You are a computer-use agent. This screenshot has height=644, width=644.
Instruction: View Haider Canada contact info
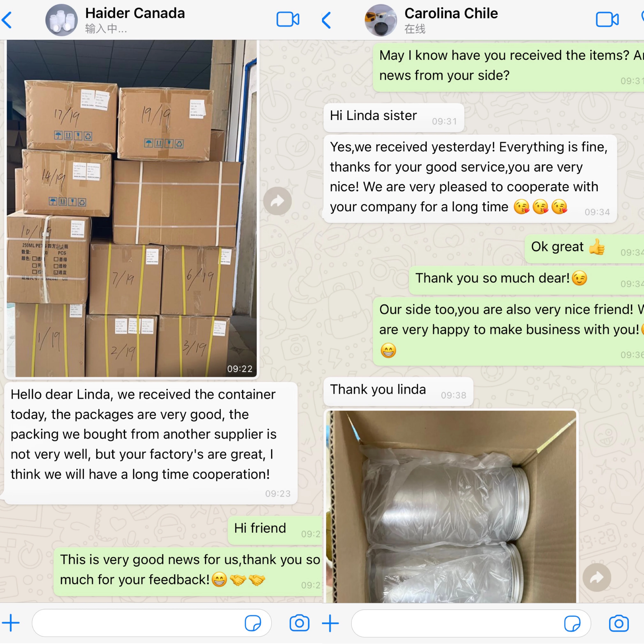tap(135, 20)
